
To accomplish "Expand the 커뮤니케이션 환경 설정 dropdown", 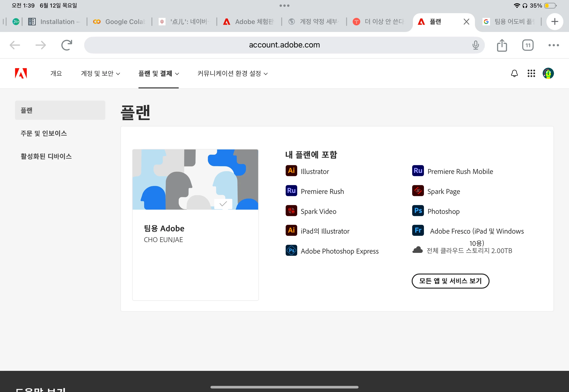I will click(x=232, y=73).
